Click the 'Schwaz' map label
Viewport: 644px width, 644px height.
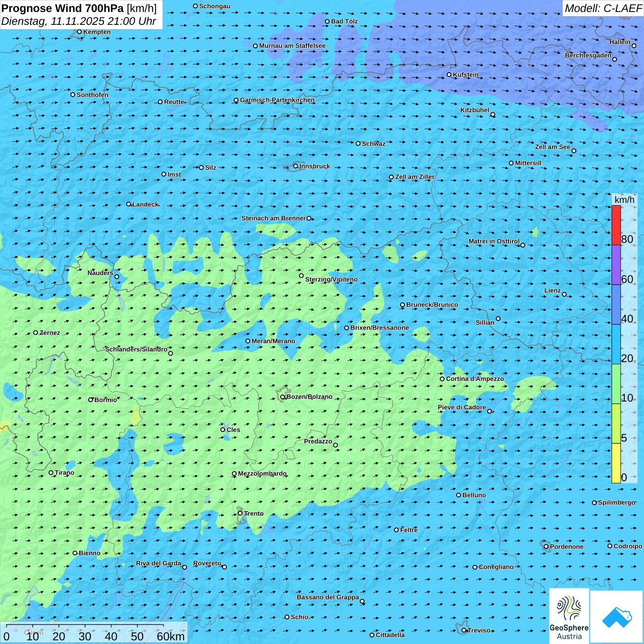point(374,144)
